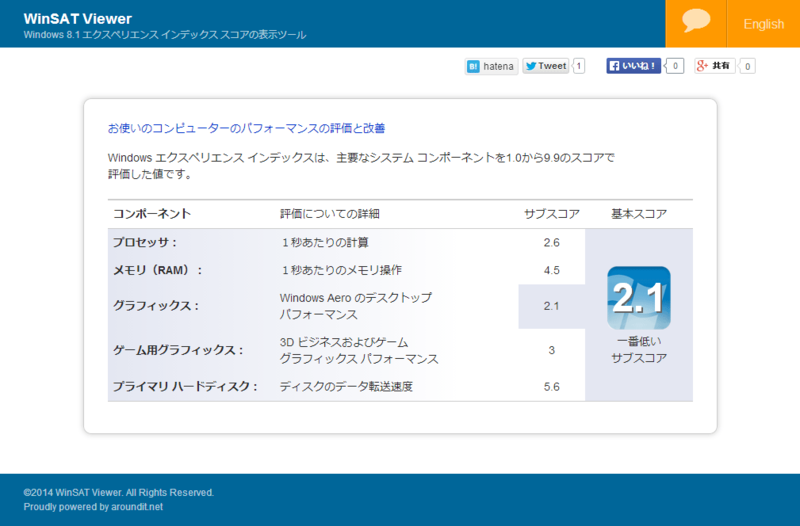The image size is (800, 526).
Task: Open お使いのコンピューターのパフォーマンスの評価と改善 link
Action: point(246,128)
